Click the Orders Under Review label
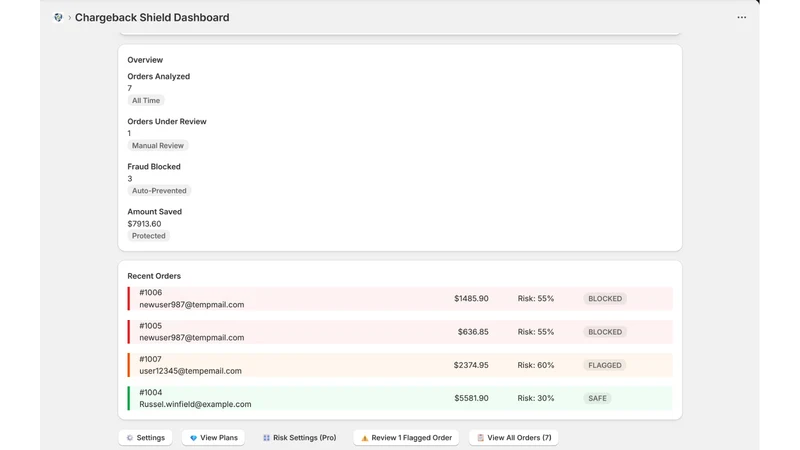The image size is (800, 450). click(167, 121)
